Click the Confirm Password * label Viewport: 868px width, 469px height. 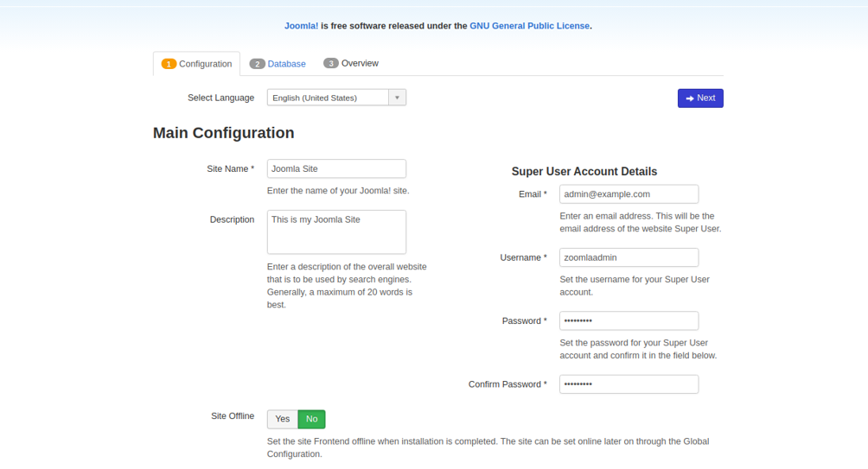tap(507, 384)
